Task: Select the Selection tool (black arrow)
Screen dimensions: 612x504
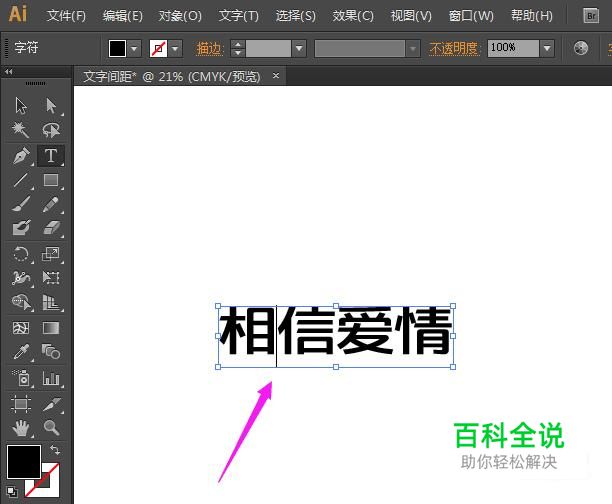Action: [x=21, y=106]
